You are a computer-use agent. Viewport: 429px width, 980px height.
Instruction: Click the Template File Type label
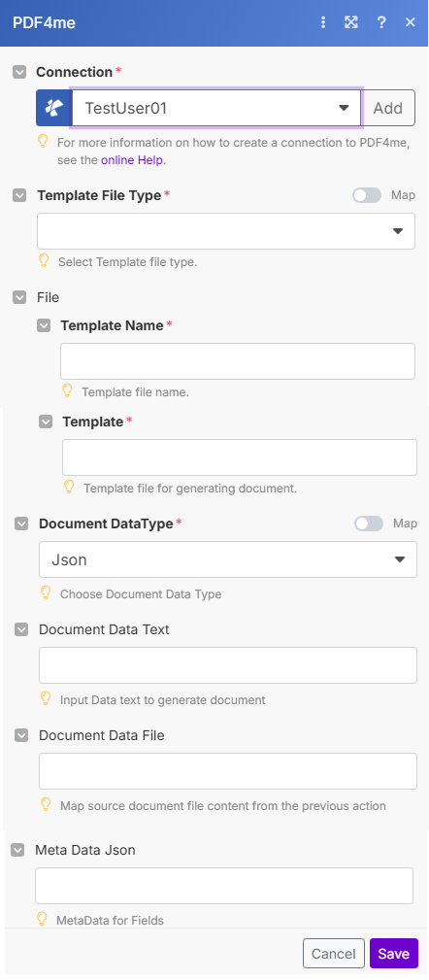pyautogui.click(x=99, y=195)
